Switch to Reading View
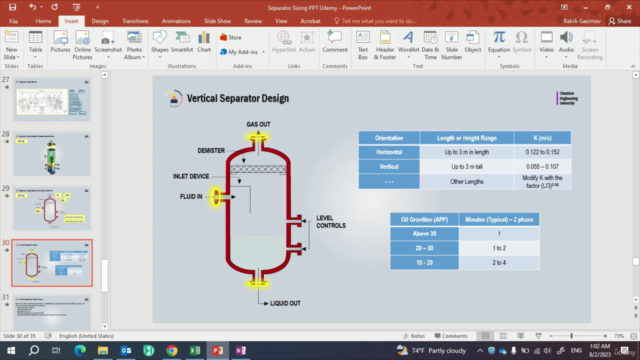 click(521, 336)
